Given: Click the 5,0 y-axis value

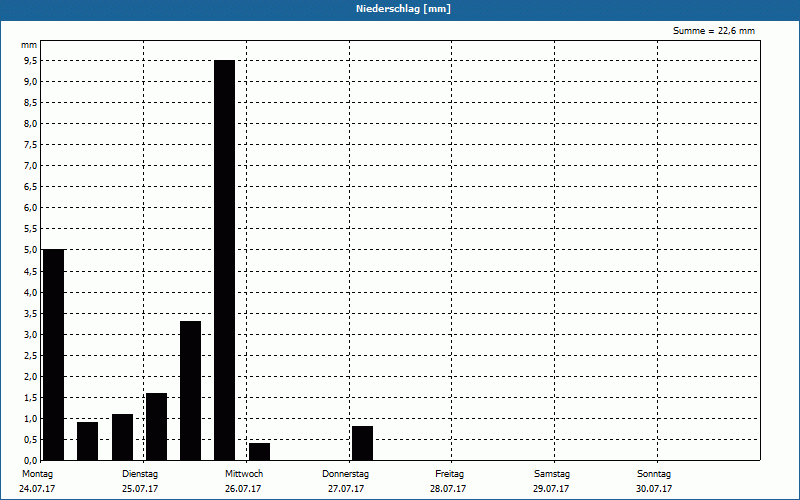Looking at the screenshot, I should coord(30,250).
